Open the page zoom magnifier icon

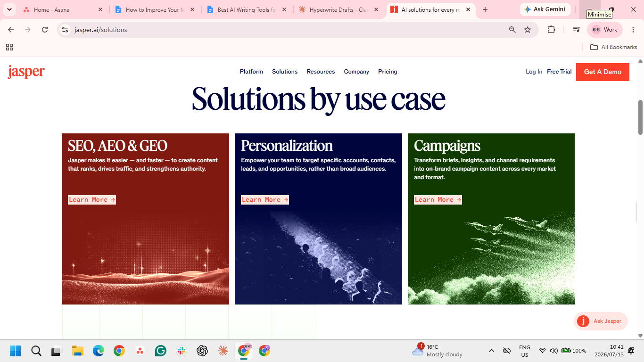[512, 30]
